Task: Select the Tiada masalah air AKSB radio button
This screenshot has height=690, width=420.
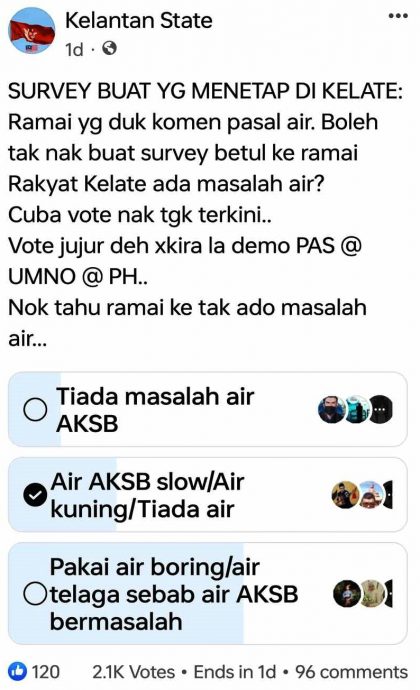Action: click(x=35, y=410)
